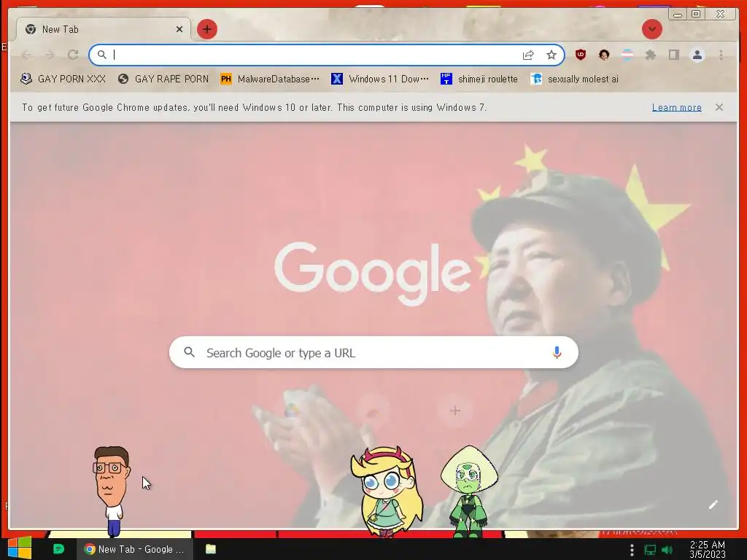The height and width of the screenshot is (560, 747).
Task: Open the volume speaker tray icon
Action: point(667,550)
